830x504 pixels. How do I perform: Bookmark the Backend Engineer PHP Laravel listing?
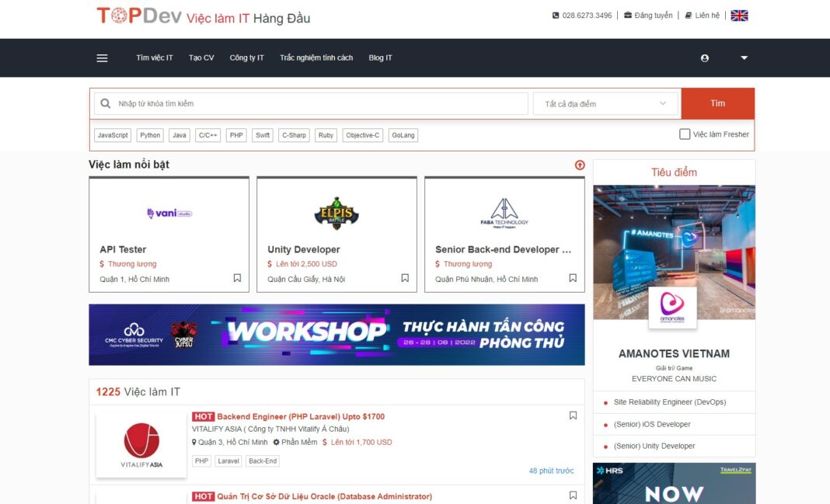tap(573, 415)
